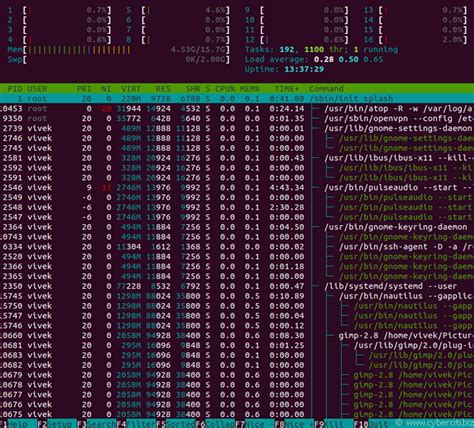This screenshot has height=428, width=474.
Task: Select gimp-2.8 row with time 0:08.30
Action: [x=237, y=335]
